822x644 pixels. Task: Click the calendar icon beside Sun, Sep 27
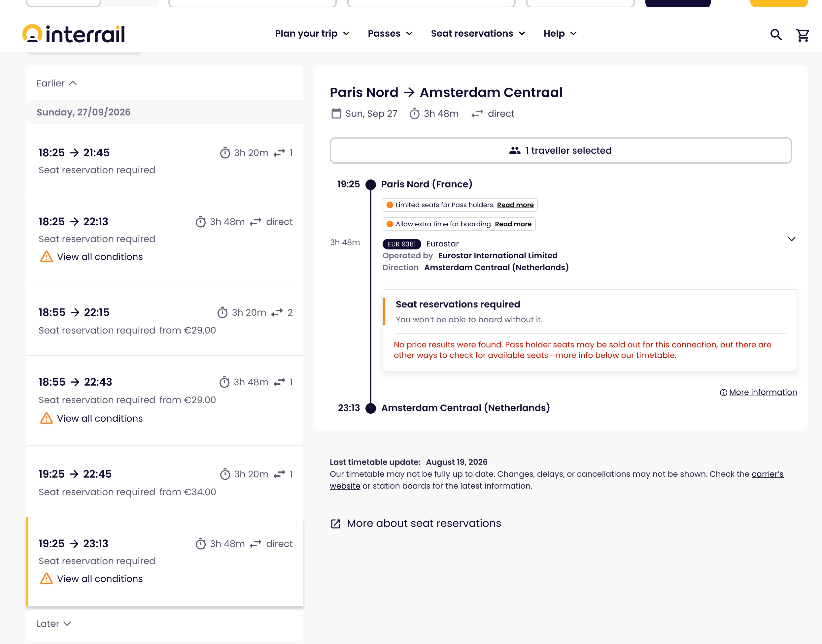click(x=336, y=113)
